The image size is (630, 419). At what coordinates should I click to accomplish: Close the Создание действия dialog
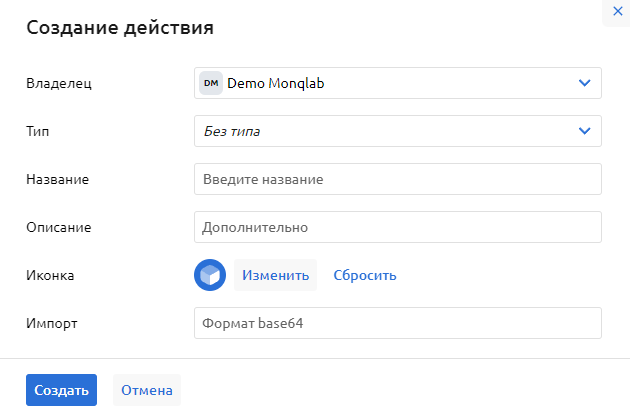point(616,9)
